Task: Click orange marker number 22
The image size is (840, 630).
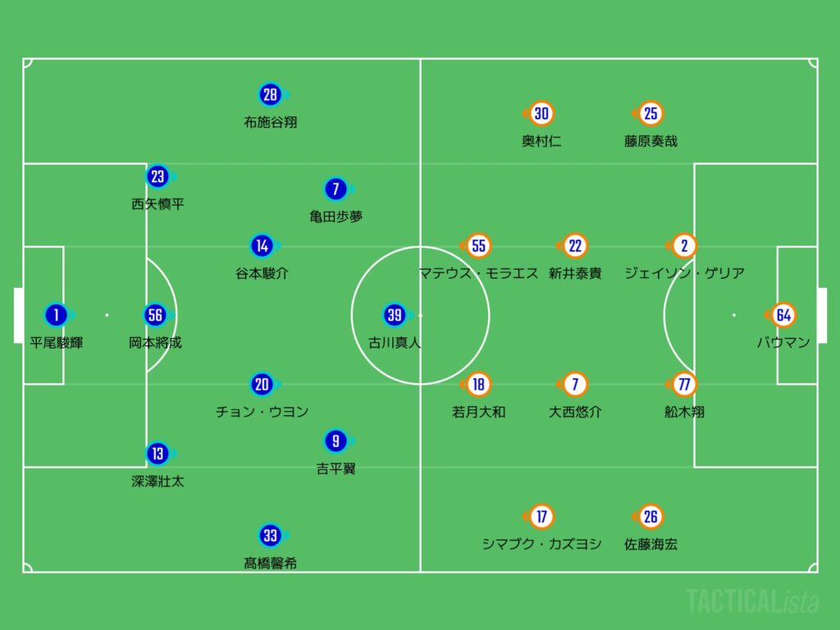Action: (x=575, y=245)
